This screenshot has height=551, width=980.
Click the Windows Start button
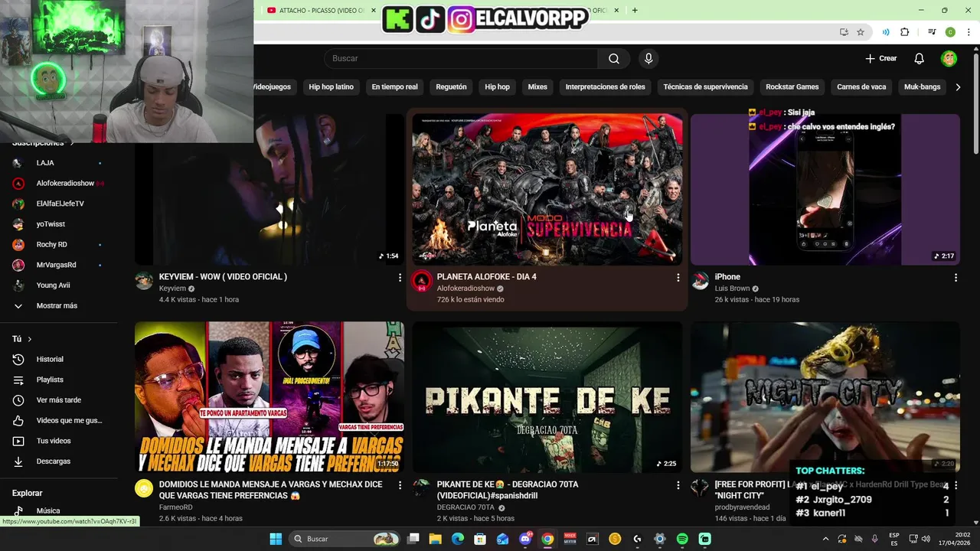coord(276,539)
